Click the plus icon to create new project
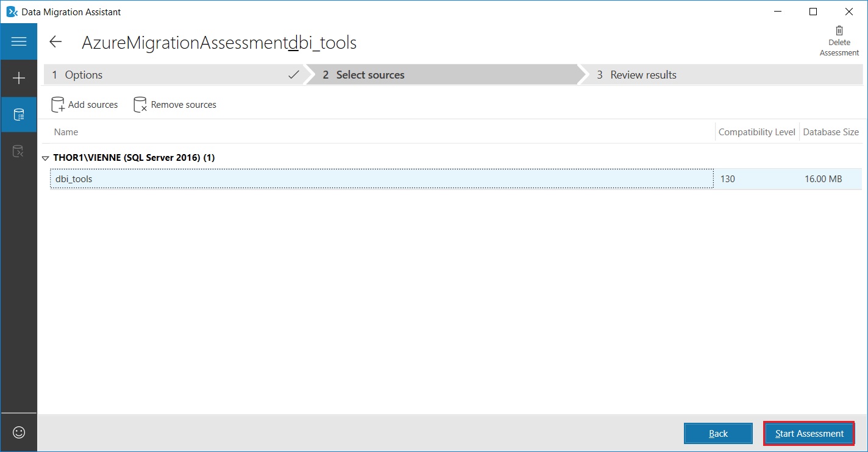Viewport: 868px width, 452px height. pos(19,78)
